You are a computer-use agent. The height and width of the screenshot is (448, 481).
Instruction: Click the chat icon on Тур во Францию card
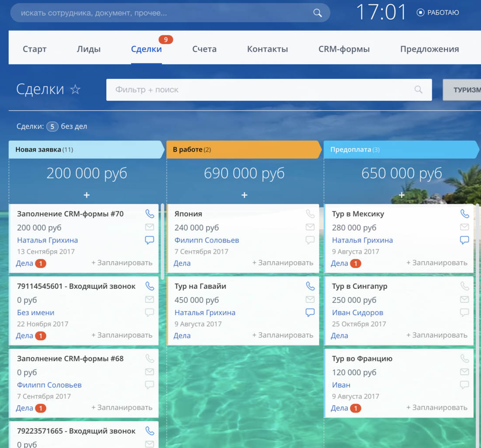464,385
